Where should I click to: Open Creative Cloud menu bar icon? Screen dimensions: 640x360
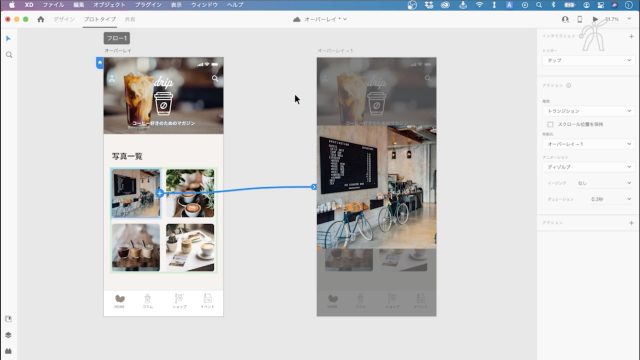pos(445,5)
